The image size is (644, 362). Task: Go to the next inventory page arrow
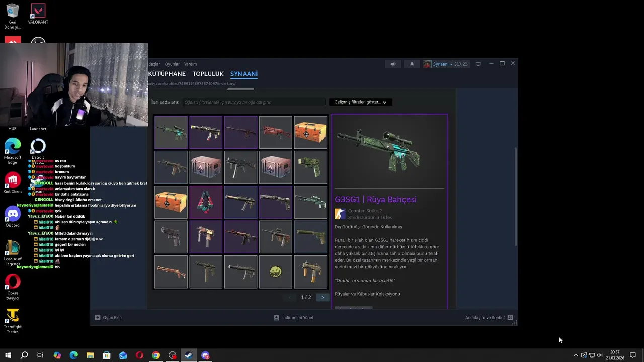(x=323, y=297)
